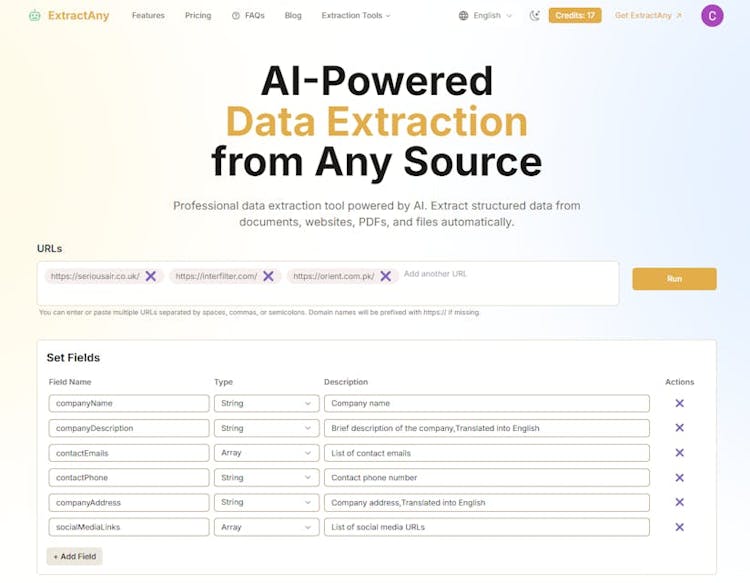This screenshot has height=583, width=750.
Task: Click the Add Field button
Action: coord(74,556)
